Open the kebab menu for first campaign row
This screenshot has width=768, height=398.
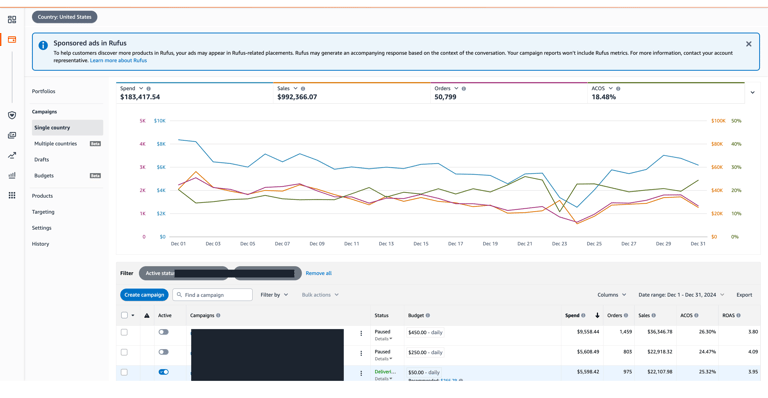click(x=361, y=333)
